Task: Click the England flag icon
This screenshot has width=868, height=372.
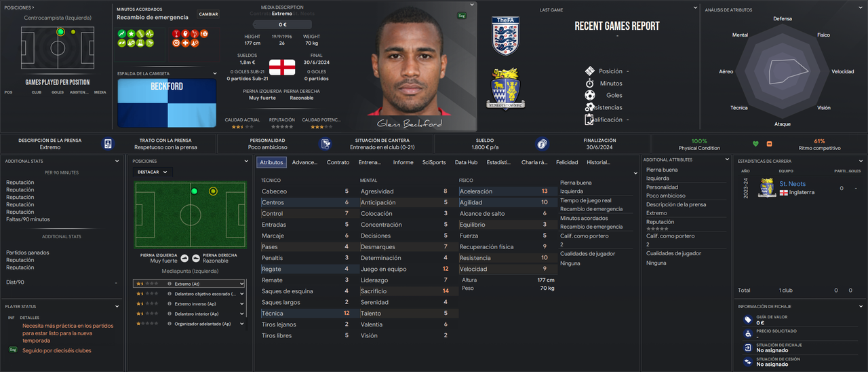Action: coord(282,67)
